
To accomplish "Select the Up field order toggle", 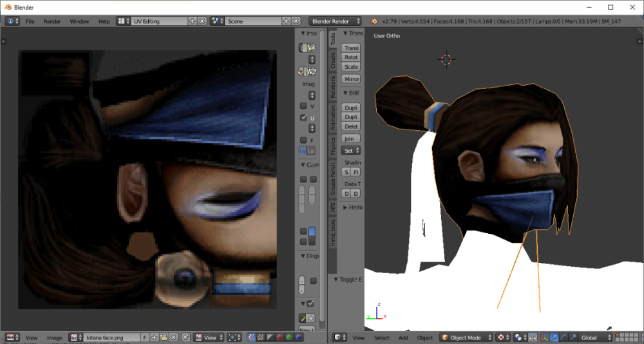I will tap(303, 151).
